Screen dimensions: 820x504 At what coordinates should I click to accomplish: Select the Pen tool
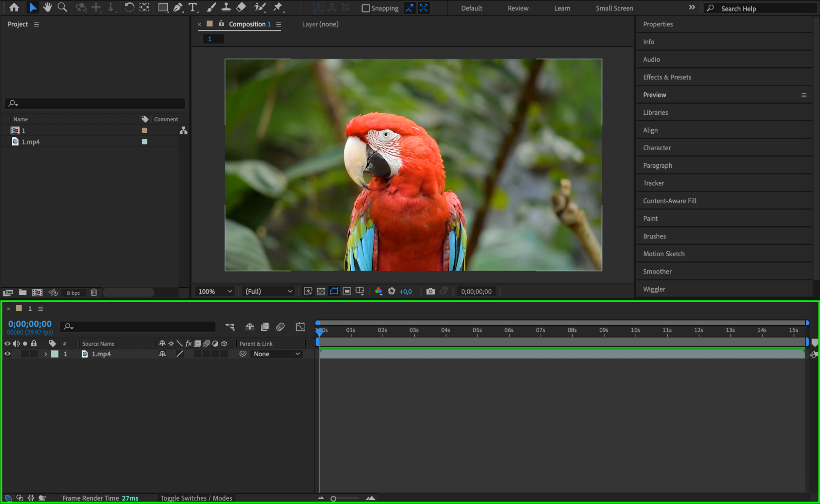point(178,7)
